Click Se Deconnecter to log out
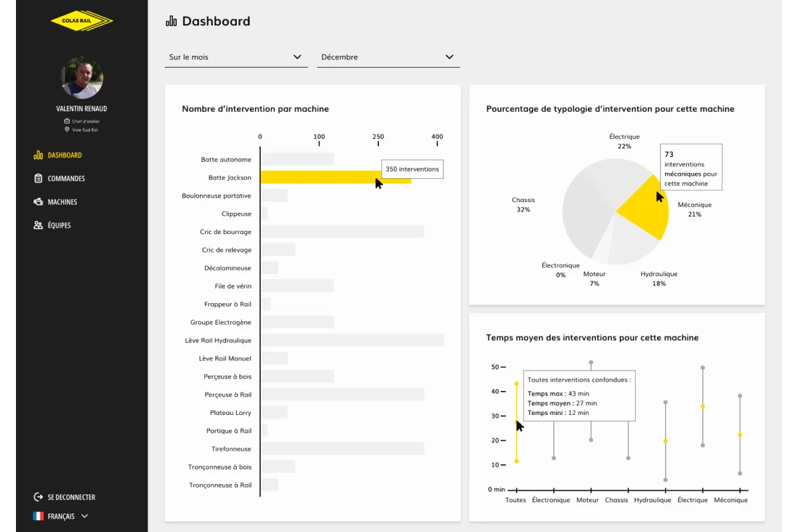Image resolution: width=798 pixels, height=532 pixels. [70, 497]
